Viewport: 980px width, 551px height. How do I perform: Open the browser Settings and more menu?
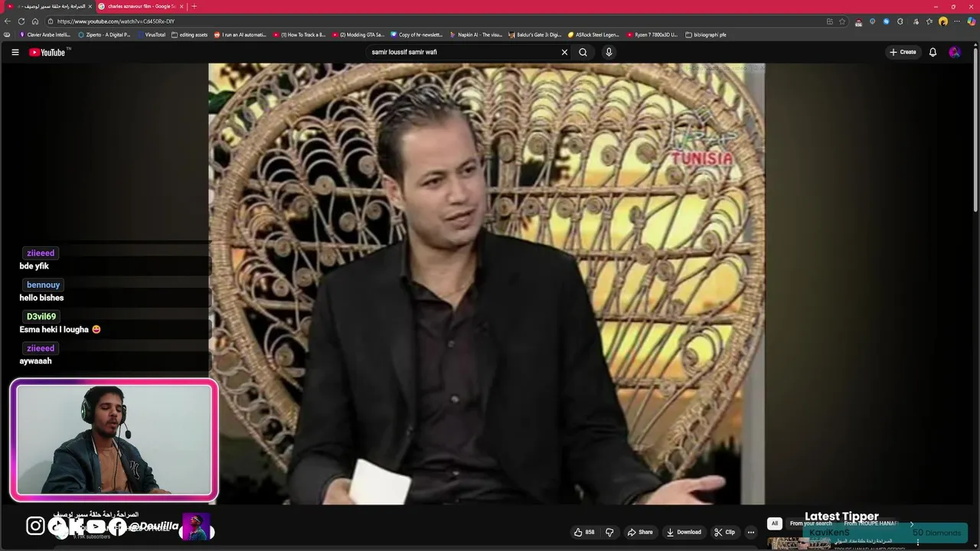click(x=957, y=21)
